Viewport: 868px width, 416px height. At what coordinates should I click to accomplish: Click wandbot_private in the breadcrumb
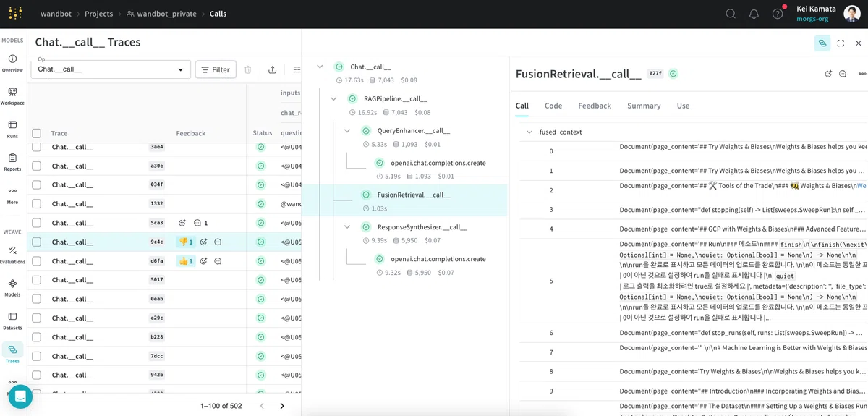(x=161, y=14)
